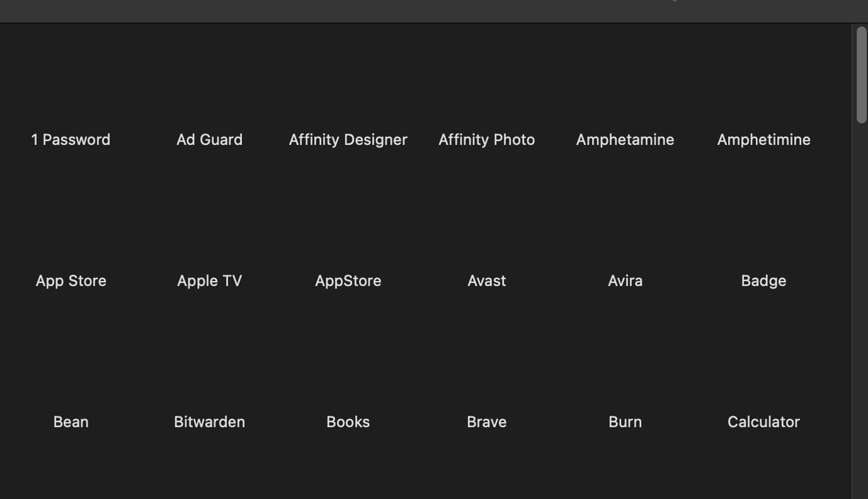Select the Bitwarden label

coord(209,422)
